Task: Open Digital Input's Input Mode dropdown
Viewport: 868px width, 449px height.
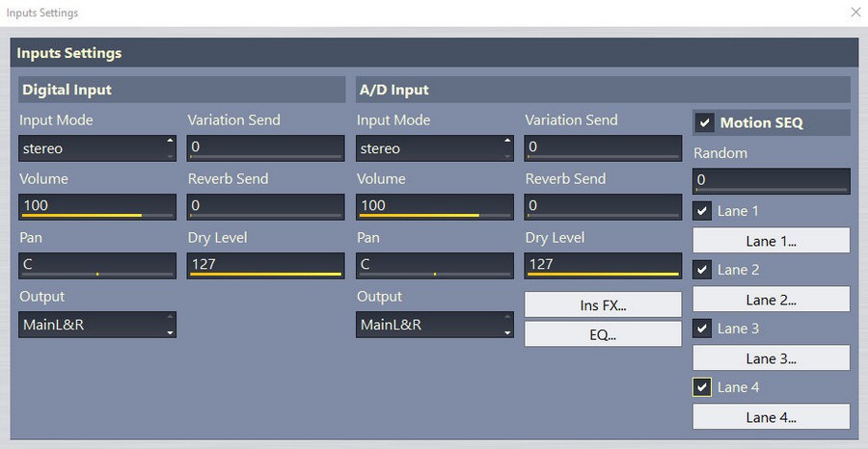Action: click(97, 148)
